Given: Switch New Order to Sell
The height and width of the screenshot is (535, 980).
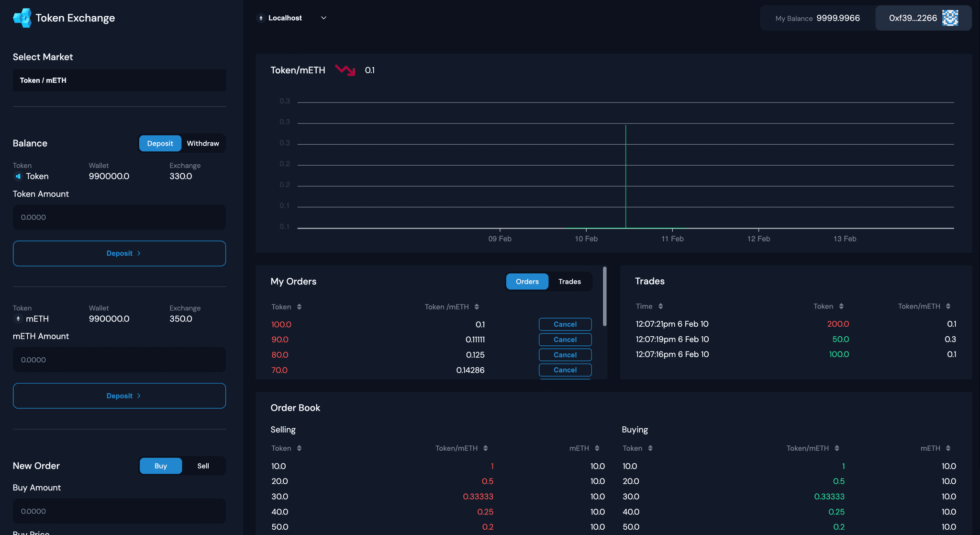Looking at the screenshot, I should (203, 466).
